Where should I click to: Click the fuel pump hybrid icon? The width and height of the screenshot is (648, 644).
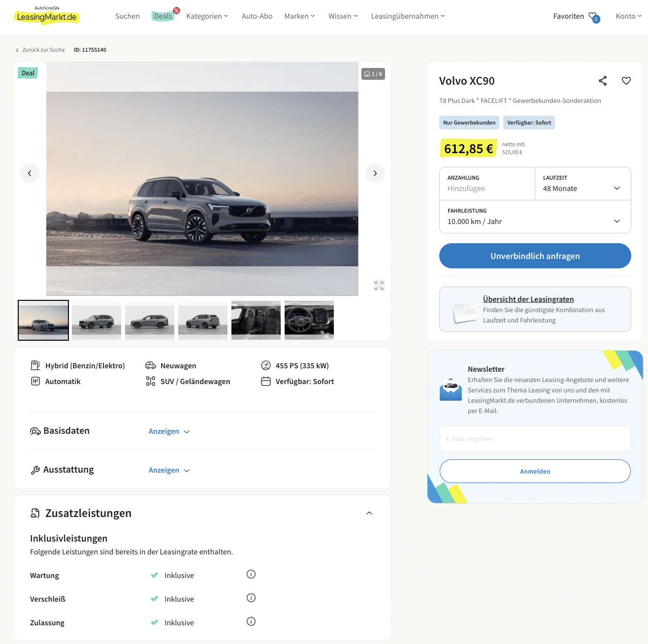pyautogui.click(x=35, y=365)
